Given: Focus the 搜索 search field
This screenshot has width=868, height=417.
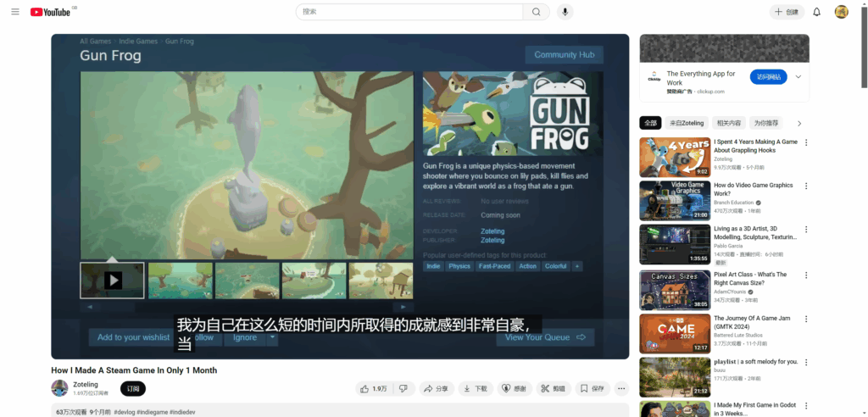Looking at the screenshot, I should (409, 12).
